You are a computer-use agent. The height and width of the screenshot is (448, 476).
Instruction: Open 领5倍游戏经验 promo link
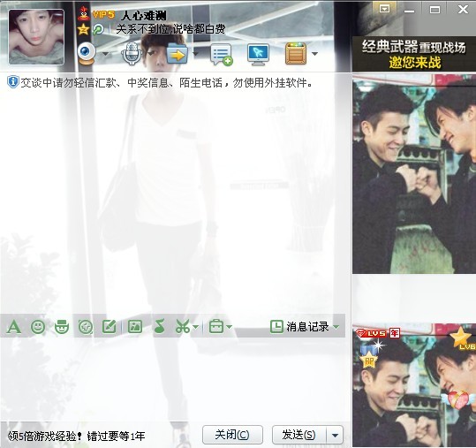pyautogui.click(x=76, y=437)
